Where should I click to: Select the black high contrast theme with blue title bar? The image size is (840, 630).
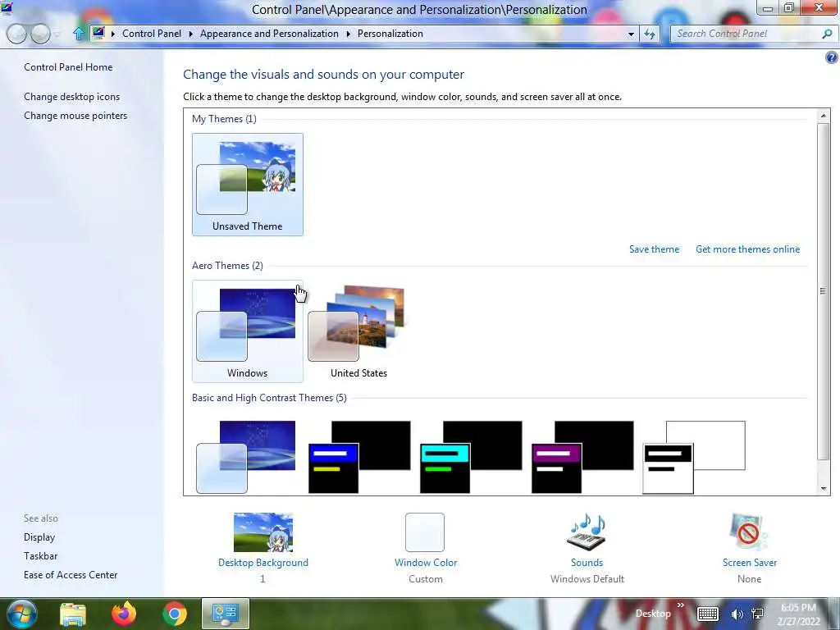pos(359,457)
